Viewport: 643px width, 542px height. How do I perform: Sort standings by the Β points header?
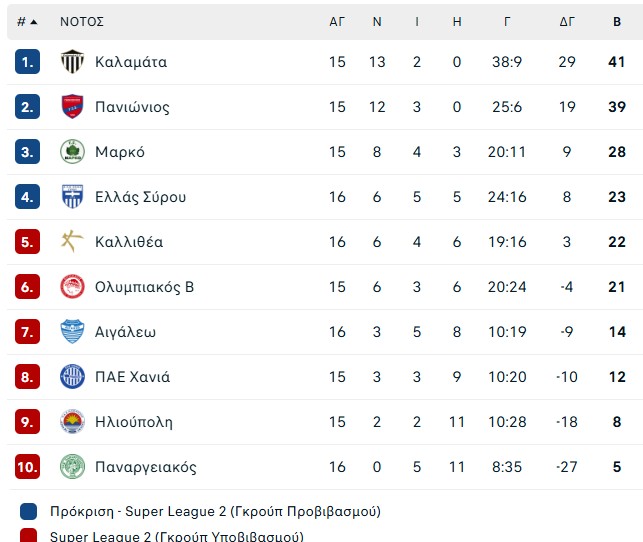(x=617, y=21)
